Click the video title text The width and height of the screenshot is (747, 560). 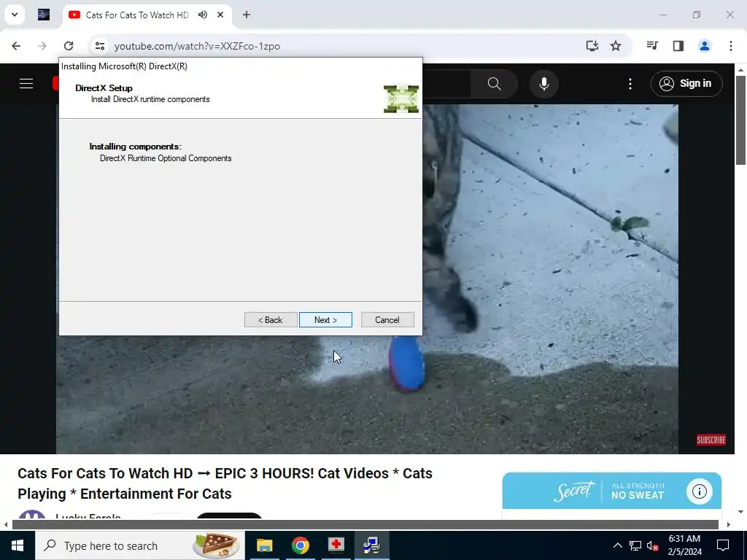[x=225, y=483]
